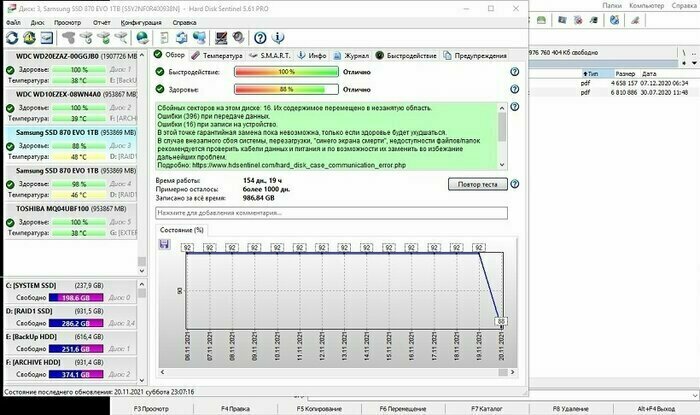The width and height of the screenshot is (700, 415).
Task: Click the down arrow of the disk list scrollbar
Action: pos(142,270)
